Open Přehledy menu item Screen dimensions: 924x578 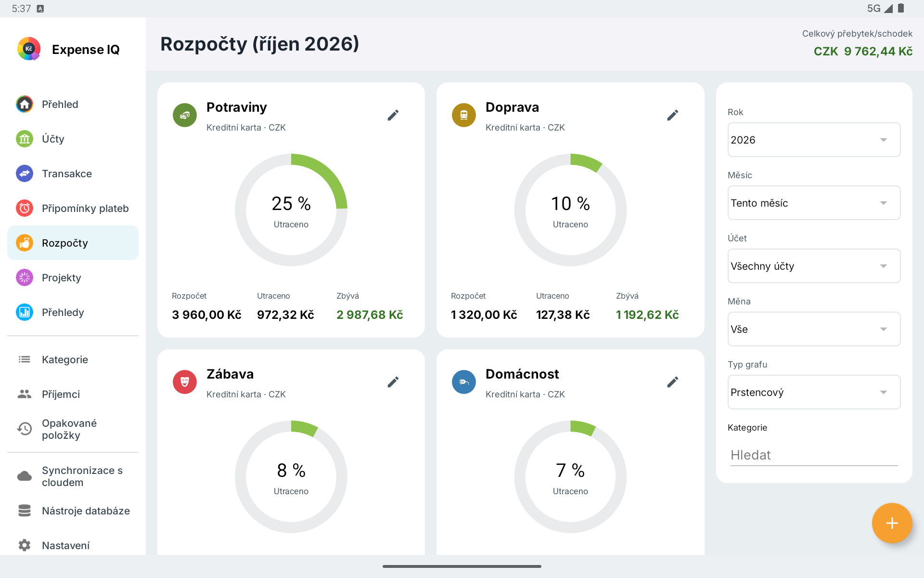73,312
